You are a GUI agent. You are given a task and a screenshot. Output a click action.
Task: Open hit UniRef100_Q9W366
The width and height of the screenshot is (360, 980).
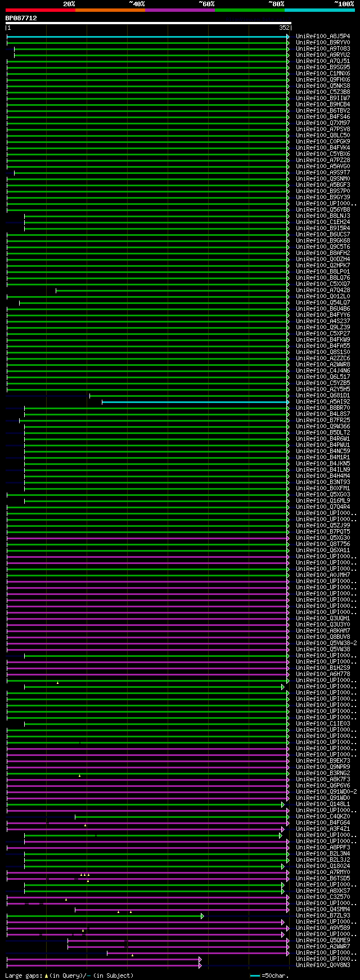tap(323, 426)
